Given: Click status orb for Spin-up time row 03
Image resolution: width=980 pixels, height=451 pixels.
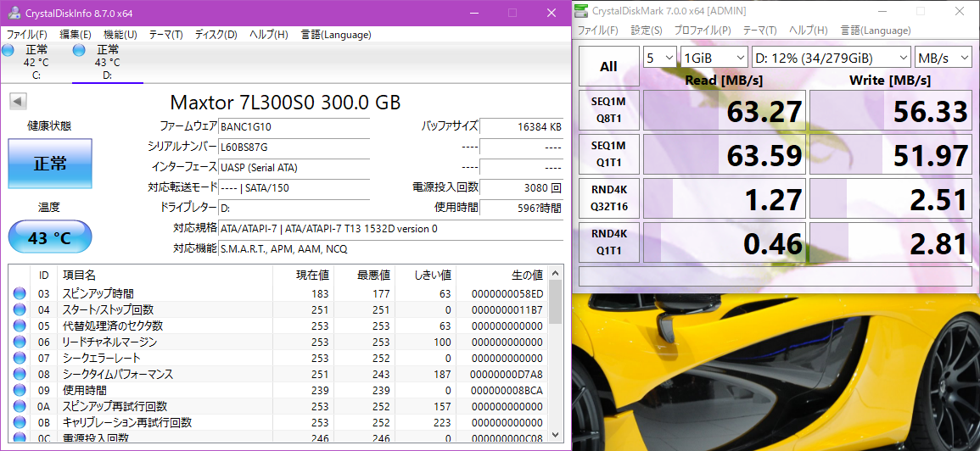Looking at the screenshot, I should [x=20, y=293].
